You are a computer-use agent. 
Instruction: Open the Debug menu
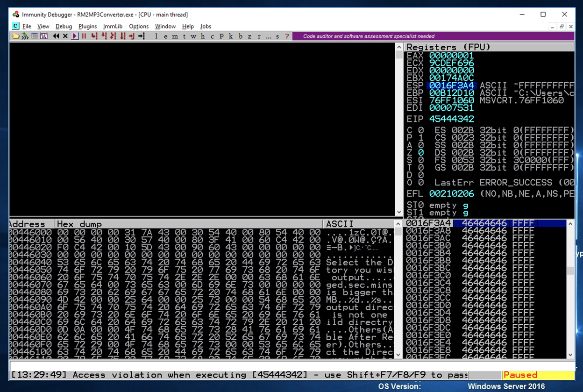(64, 26)
